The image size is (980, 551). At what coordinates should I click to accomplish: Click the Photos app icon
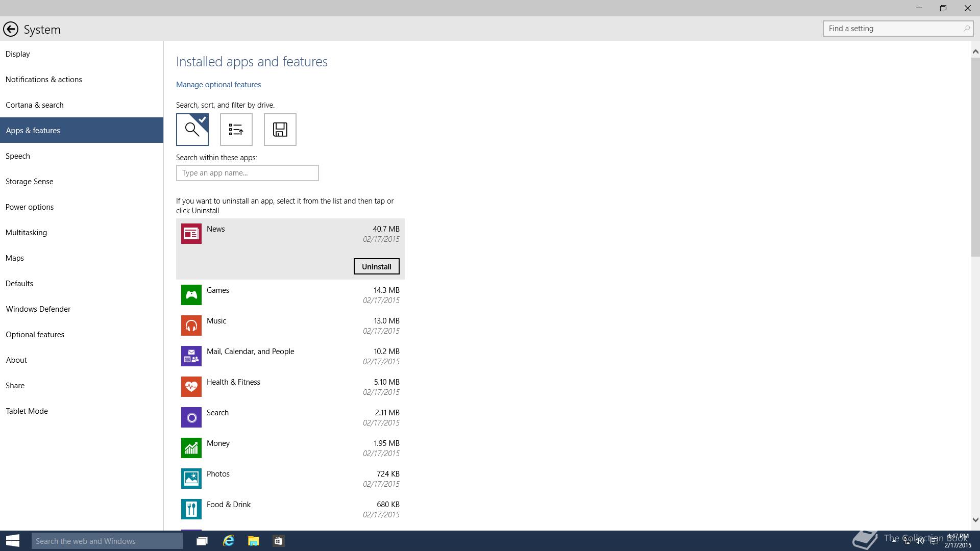point(191,479)
